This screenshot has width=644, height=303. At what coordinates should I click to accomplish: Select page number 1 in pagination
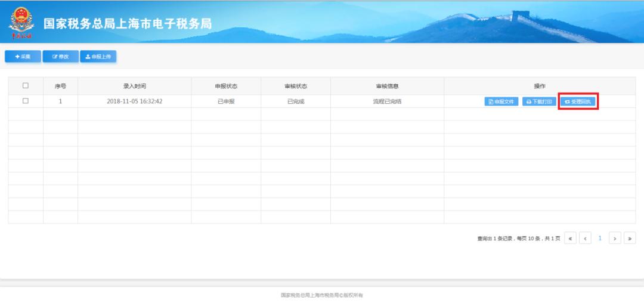tap(600, 238)
